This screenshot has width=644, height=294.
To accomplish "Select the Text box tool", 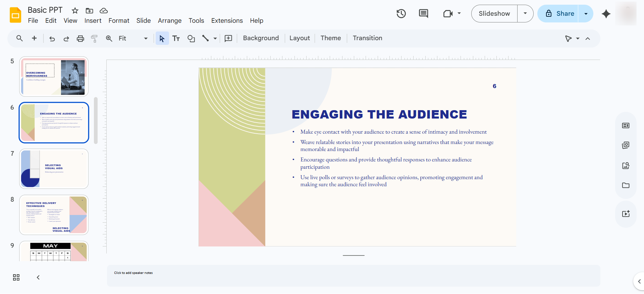I will point(176,39).
